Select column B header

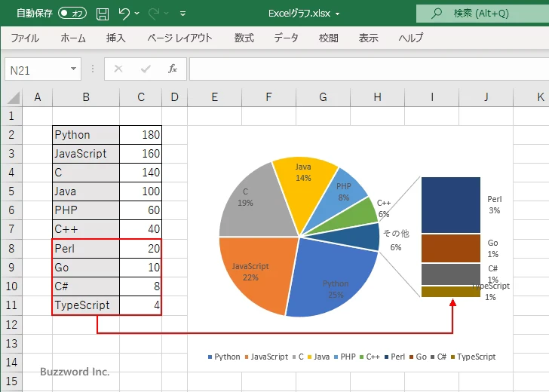click(86, 97)
